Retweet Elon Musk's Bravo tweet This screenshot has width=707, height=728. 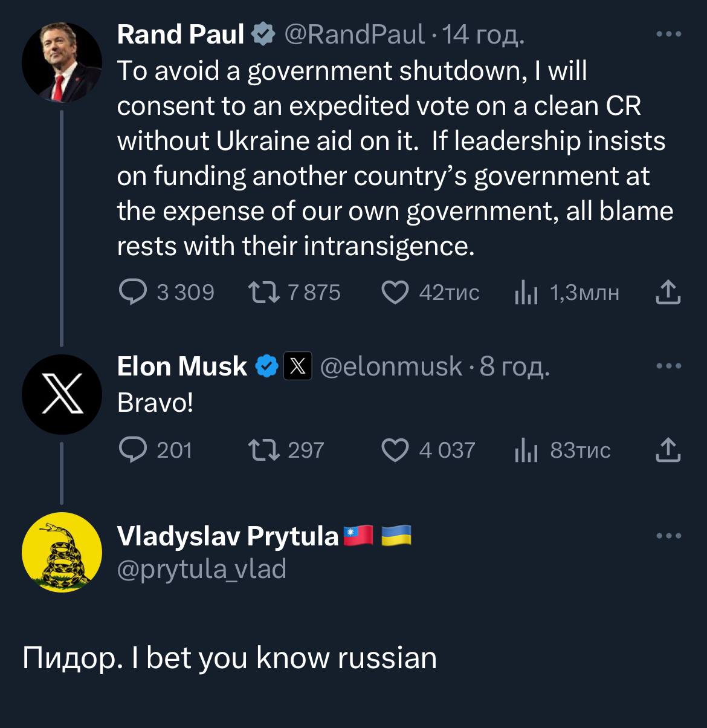264,450
